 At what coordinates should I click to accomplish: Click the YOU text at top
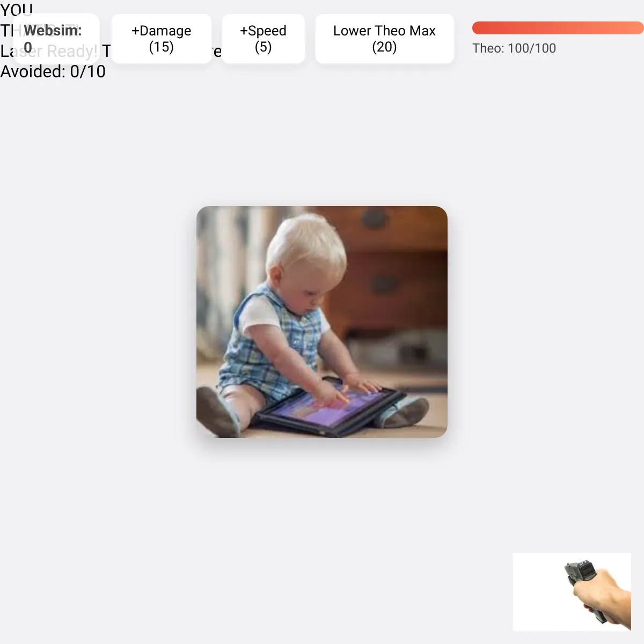tap(17, 10)
